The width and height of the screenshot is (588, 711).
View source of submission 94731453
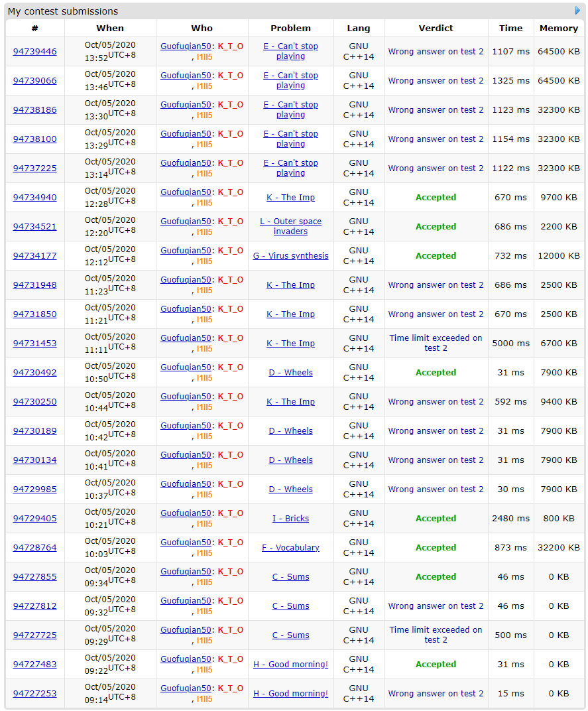click(35, 344)
